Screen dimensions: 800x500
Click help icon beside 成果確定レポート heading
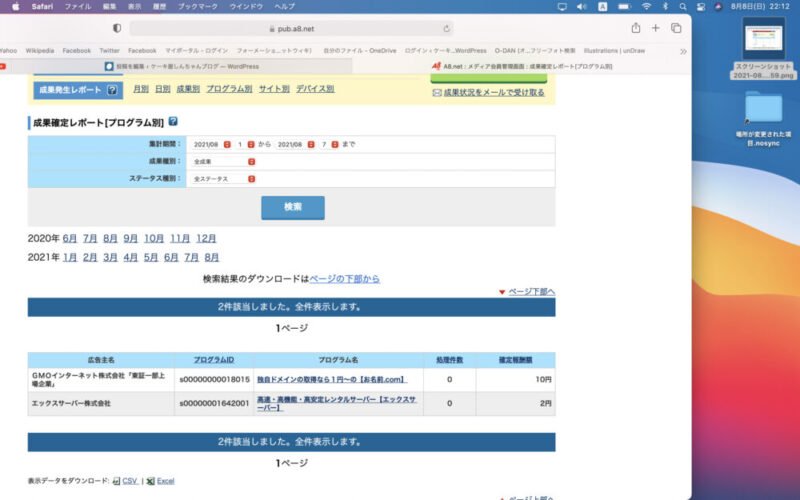[173, 121]
